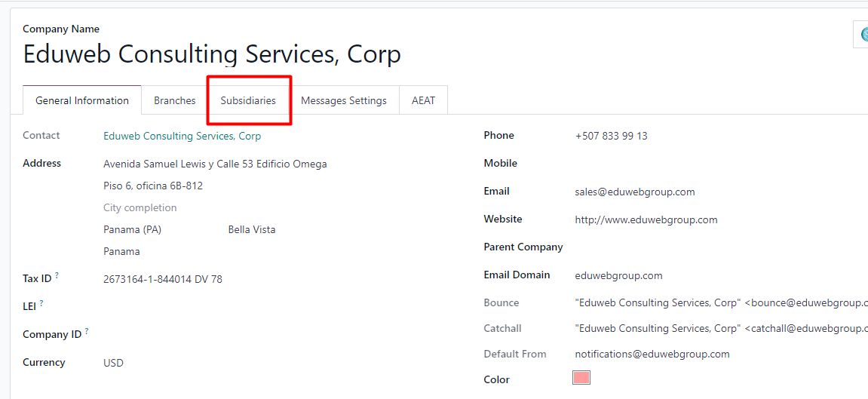The width and height of the screenshot is (868, 399).
Task: Click the Bella Vista city field
Action: [252, 229]
